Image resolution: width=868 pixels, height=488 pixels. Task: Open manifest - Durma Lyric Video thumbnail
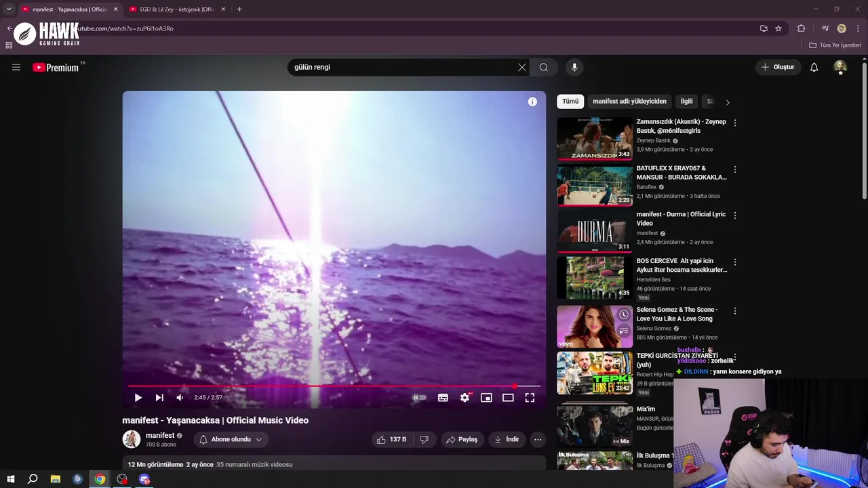point(595,231)
